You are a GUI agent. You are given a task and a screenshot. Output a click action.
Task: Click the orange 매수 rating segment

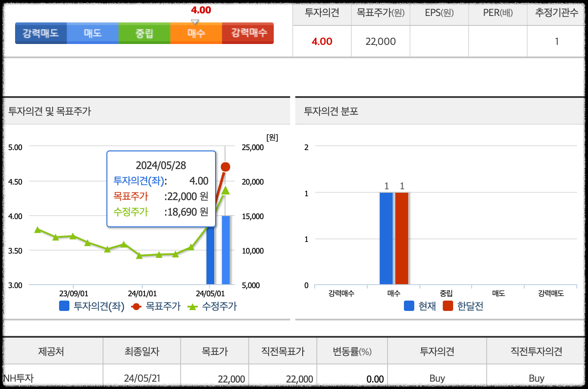(196, 33)
